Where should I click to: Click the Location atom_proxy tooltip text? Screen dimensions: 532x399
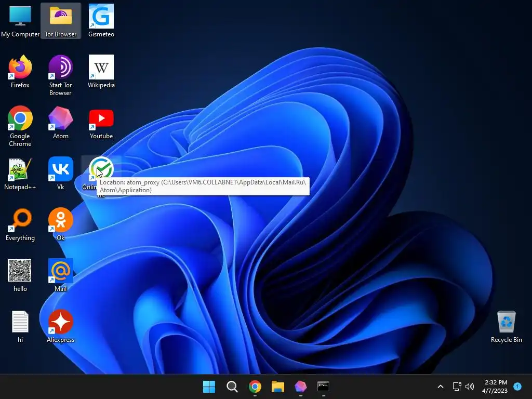(x=203, y=187)
